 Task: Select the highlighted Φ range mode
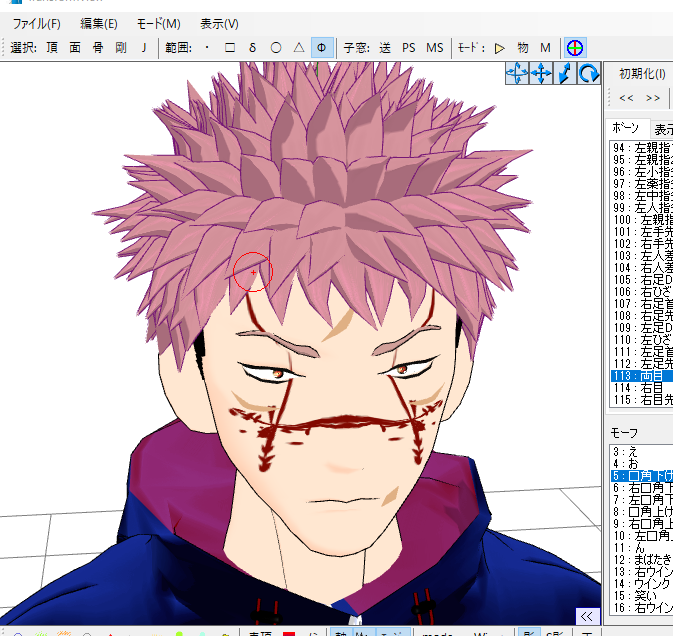click(x=322, y=48)
